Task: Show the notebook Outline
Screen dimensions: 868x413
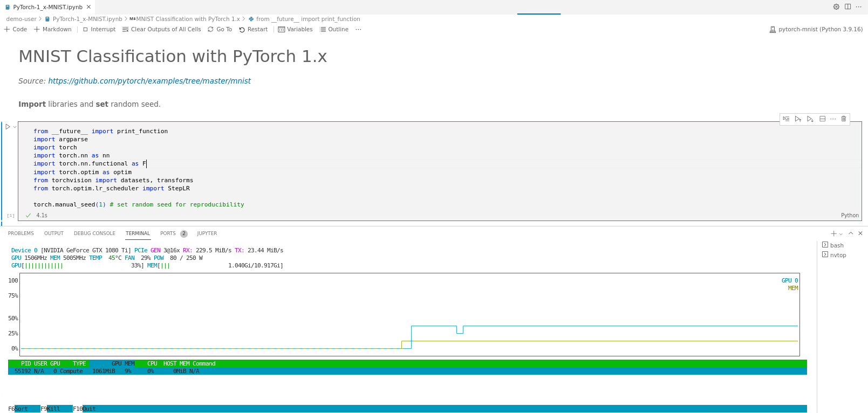Action: (x=334, y=29)
